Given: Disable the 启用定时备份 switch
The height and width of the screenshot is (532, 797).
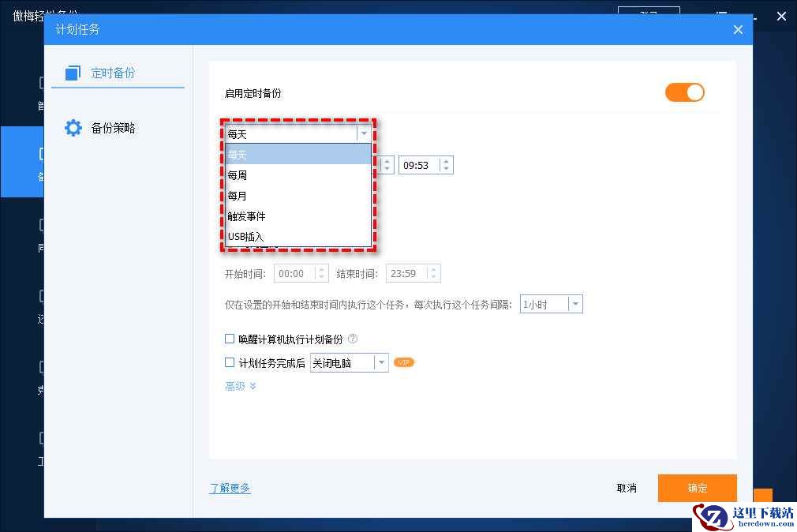Looking at the screenshot, I should pyautogui.click(x=684, y=92).
